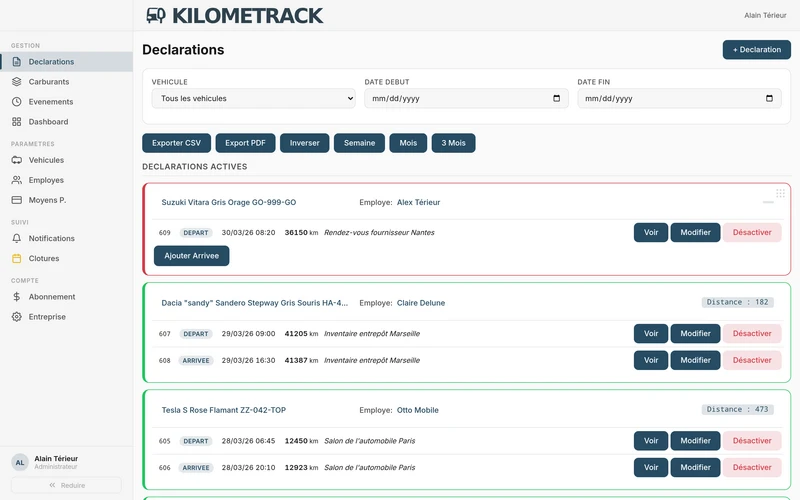Click the Employes people icon
This screenshot has height=500, width=800.
click(x=17, y=180)
